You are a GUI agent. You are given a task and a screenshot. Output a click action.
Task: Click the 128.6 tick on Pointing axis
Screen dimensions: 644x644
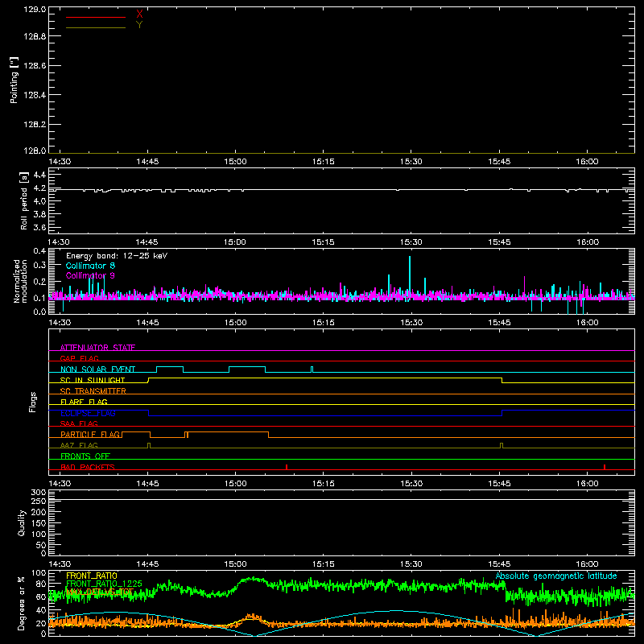35,66
